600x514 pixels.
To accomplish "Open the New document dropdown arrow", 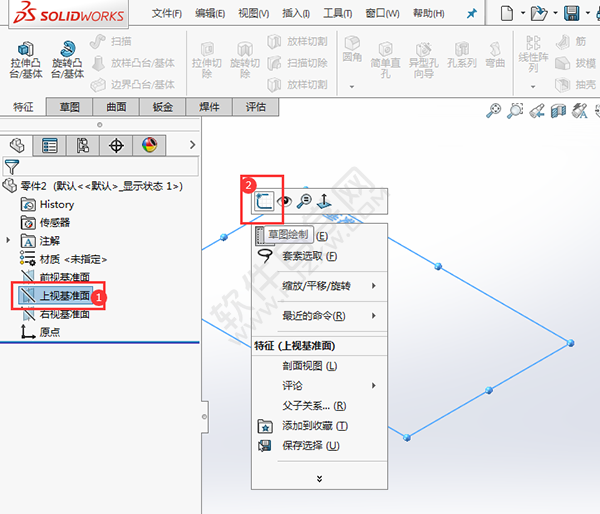I will [523, 13].
